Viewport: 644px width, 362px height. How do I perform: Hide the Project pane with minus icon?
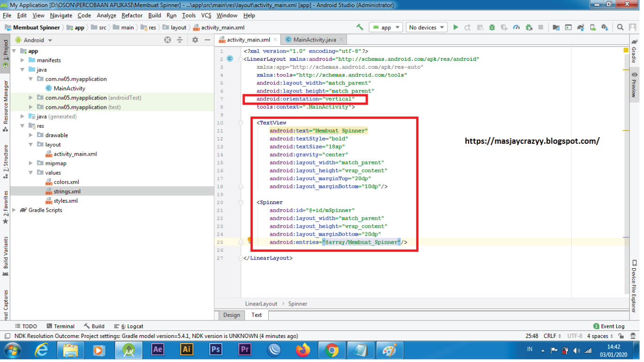207,40
